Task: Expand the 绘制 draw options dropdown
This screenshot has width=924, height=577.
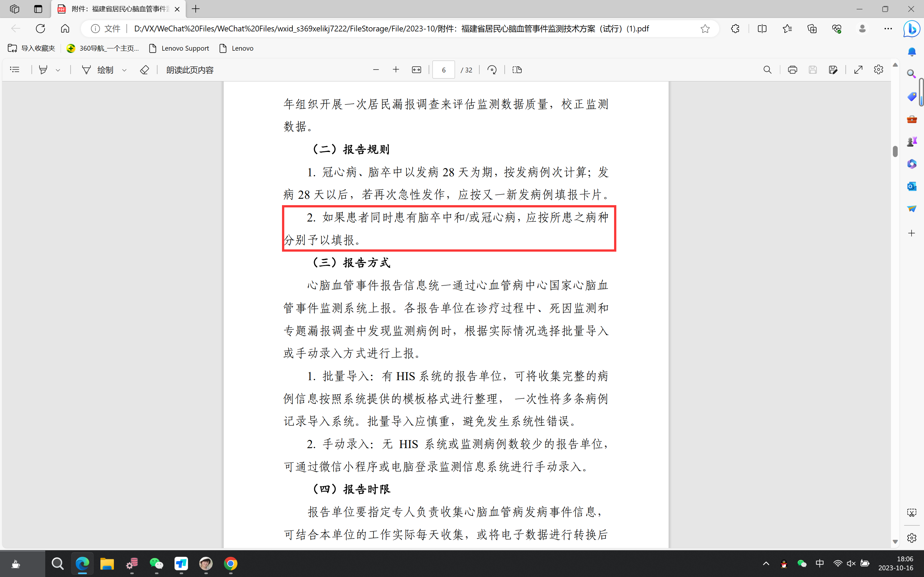Action: click(x=124, y=70)
